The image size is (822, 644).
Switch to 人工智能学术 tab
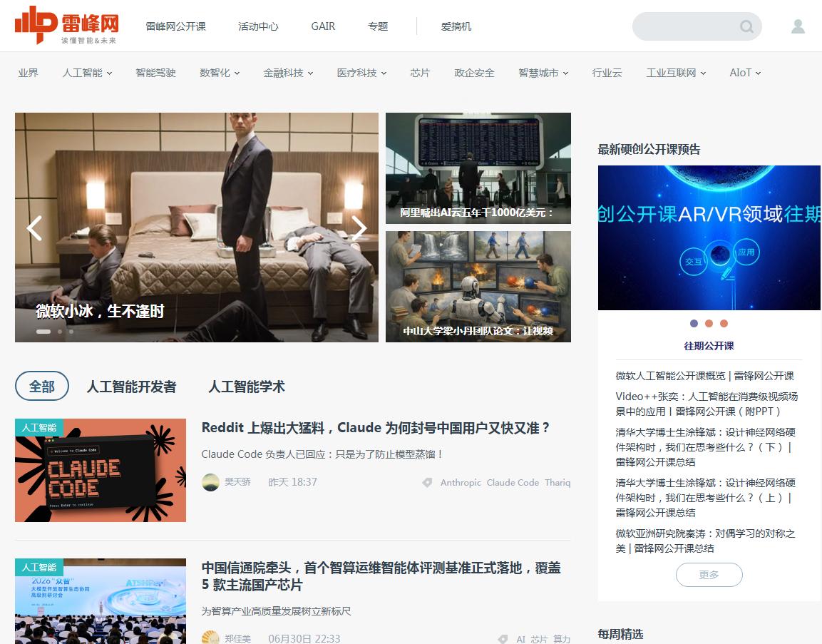point(247,387)
